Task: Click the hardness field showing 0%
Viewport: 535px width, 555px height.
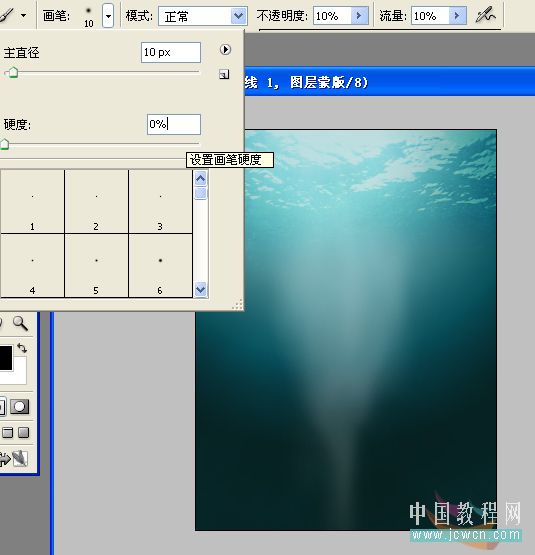Action: click(x=174, y=124)
